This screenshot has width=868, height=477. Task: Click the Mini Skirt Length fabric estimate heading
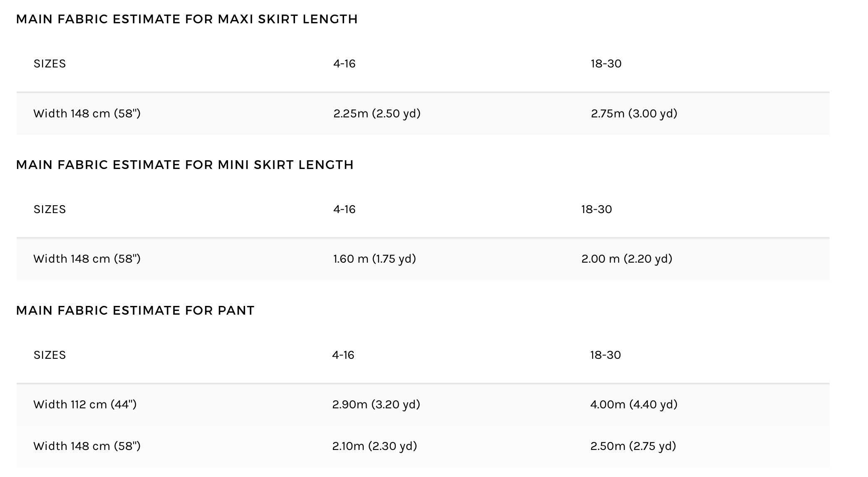[x=185, y=165]
